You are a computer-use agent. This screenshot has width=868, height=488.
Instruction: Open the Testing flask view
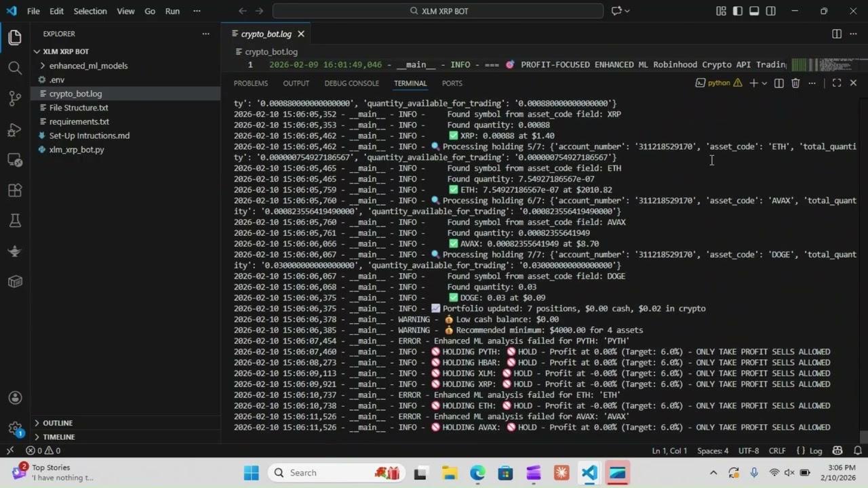point(15,221)
